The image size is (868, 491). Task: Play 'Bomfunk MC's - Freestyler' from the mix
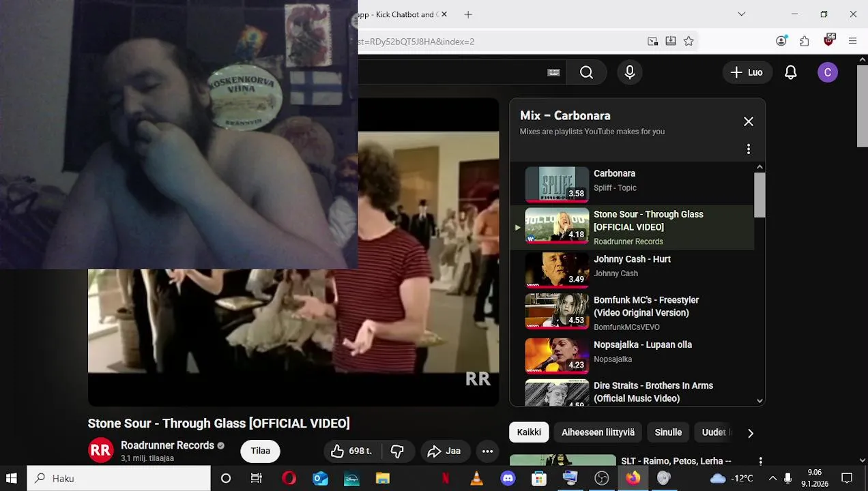tap(632, 312)
